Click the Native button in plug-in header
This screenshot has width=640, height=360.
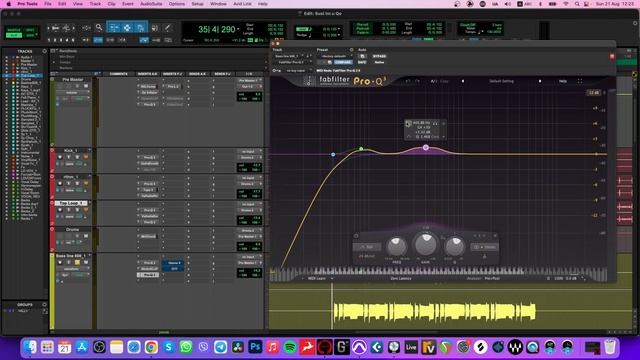[x=379, y=62]
